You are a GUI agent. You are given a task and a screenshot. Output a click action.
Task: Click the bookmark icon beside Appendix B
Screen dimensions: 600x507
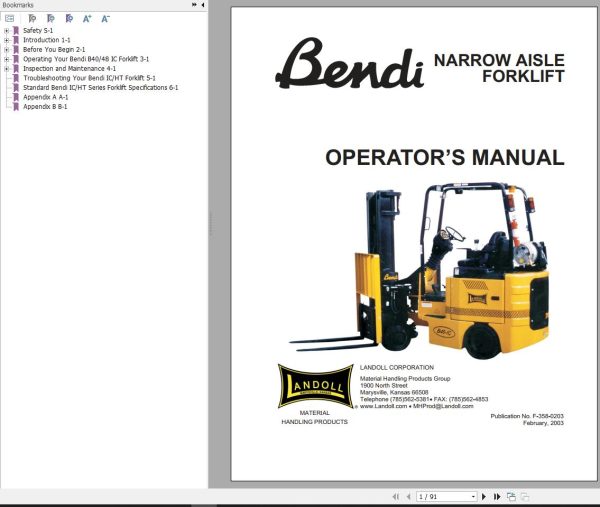pos(16,107)
